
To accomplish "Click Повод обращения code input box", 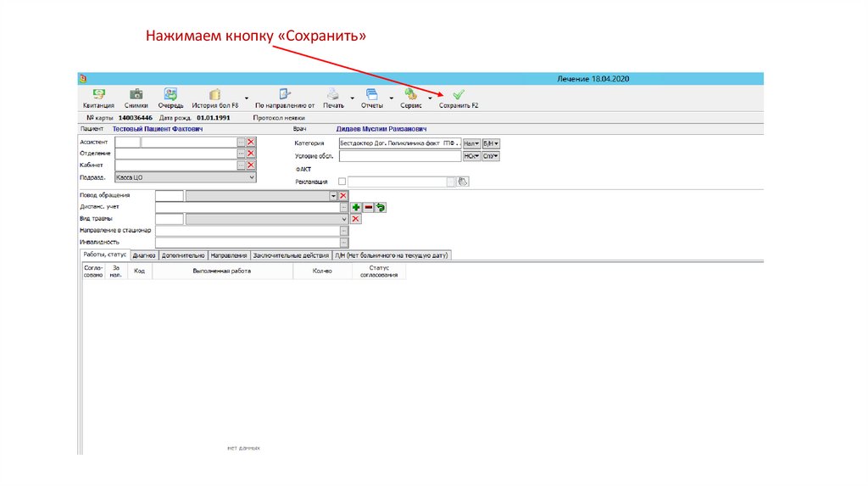I will [170, 196].
